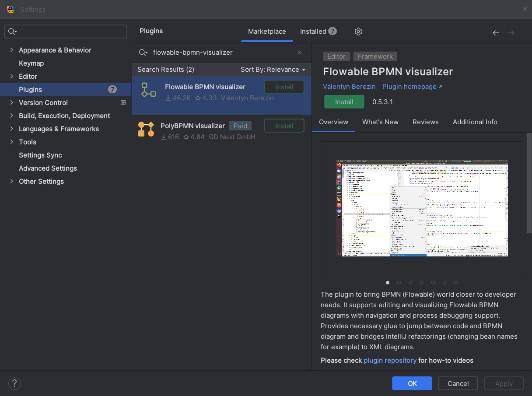Install Flowable BPMN visualizer from results list

(284, 87)
